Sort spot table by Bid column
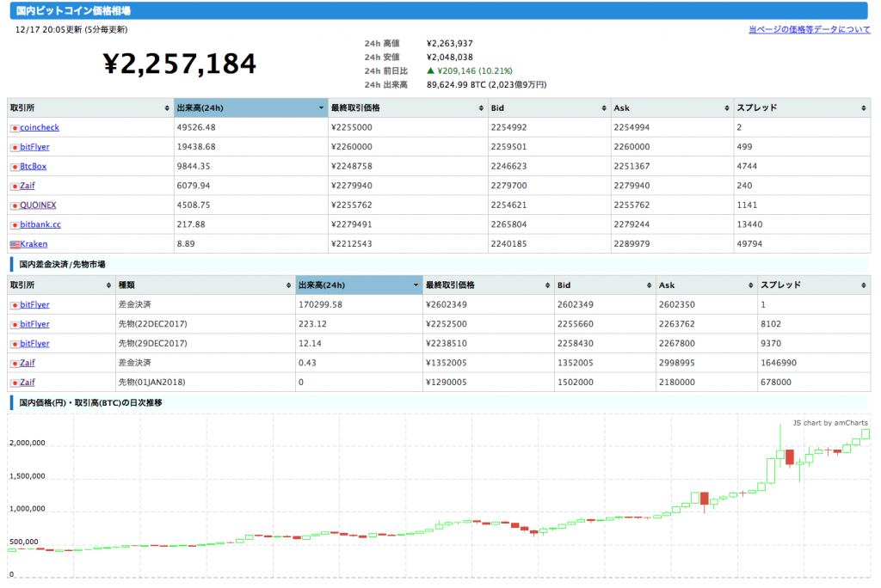The width and height of the screenshot is (881, 588). click(x=550, y=107)
